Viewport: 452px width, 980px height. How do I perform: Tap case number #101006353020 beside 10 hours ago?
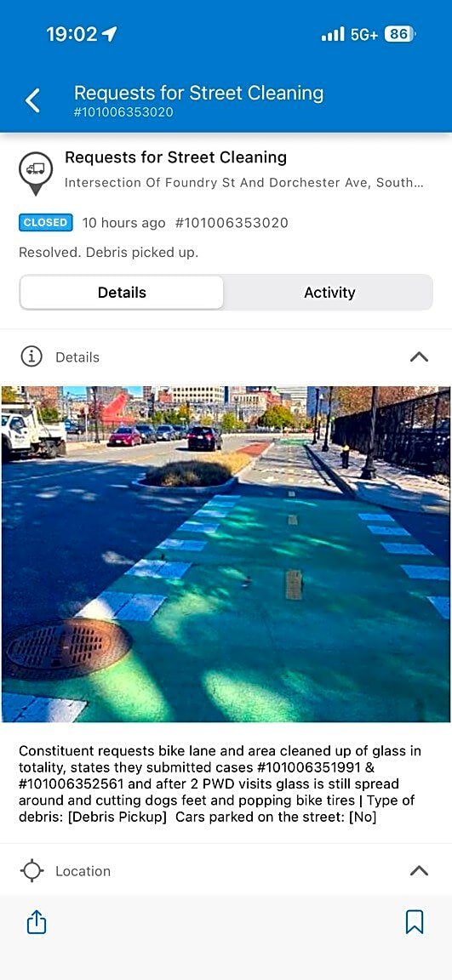(232, 223)
